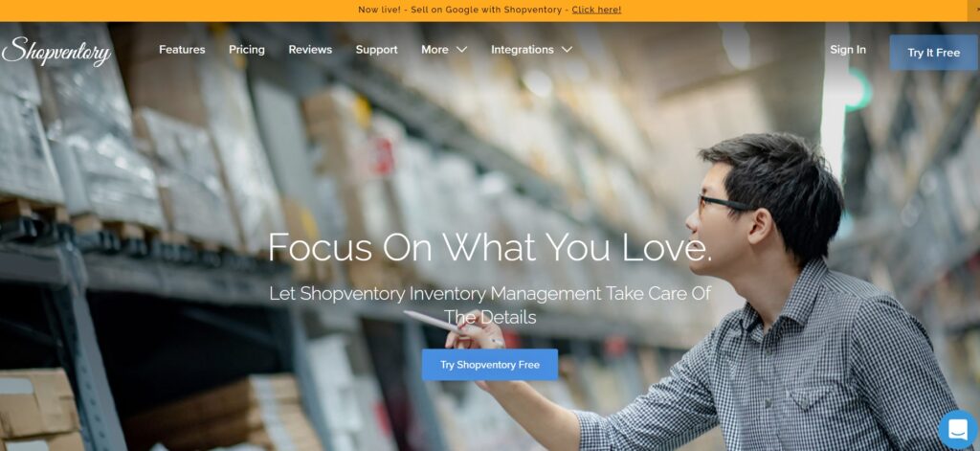Image resolution: width=980 pixels, height=451 pixels.
Task: Dismiss the orange announcement banner
Action: pyautogui.click(x=975, y=10)
